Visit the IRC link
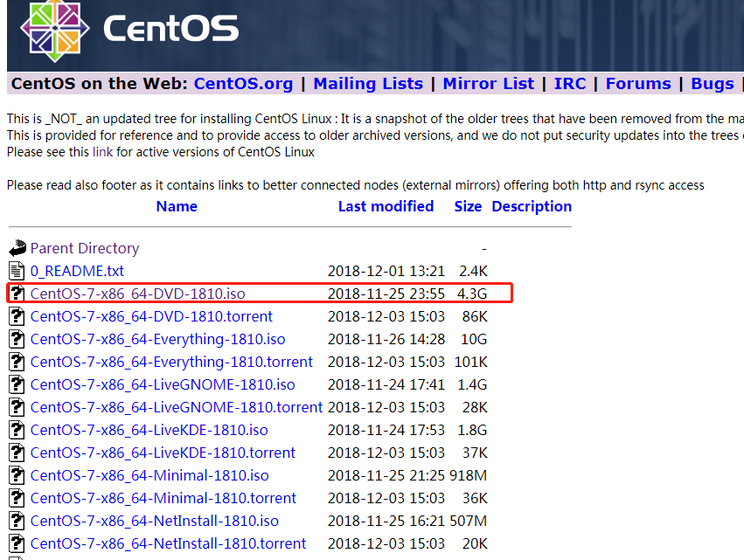The image size is (744, 560). [x=570, y=83]
